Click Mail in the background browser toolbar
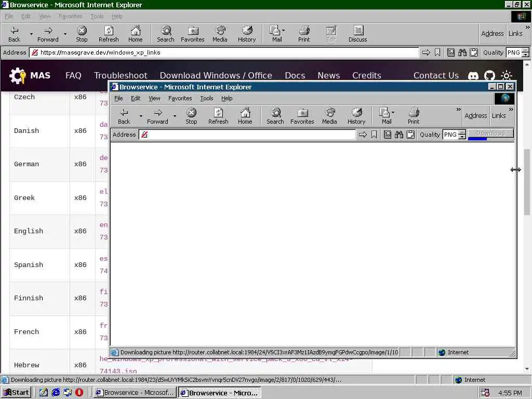Viewport: 532px width, 399px height. pyautogui.click(x=276, y=34)
